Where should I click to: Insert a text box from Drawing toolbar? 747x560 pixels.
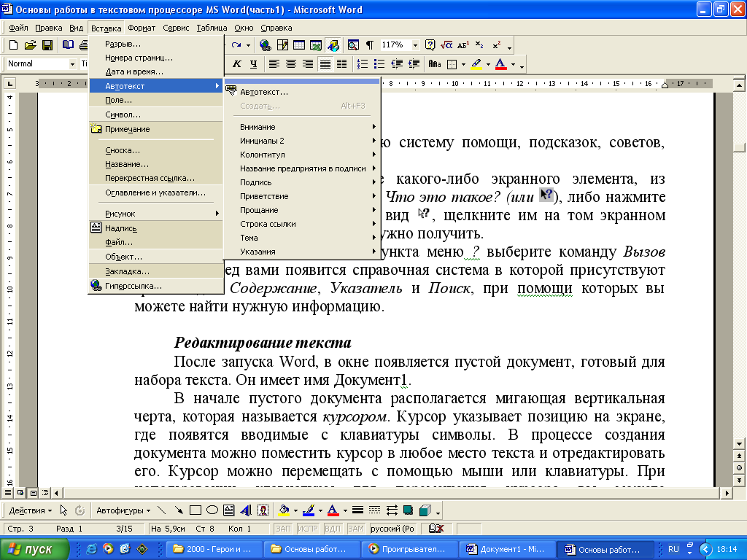(228, 510)
